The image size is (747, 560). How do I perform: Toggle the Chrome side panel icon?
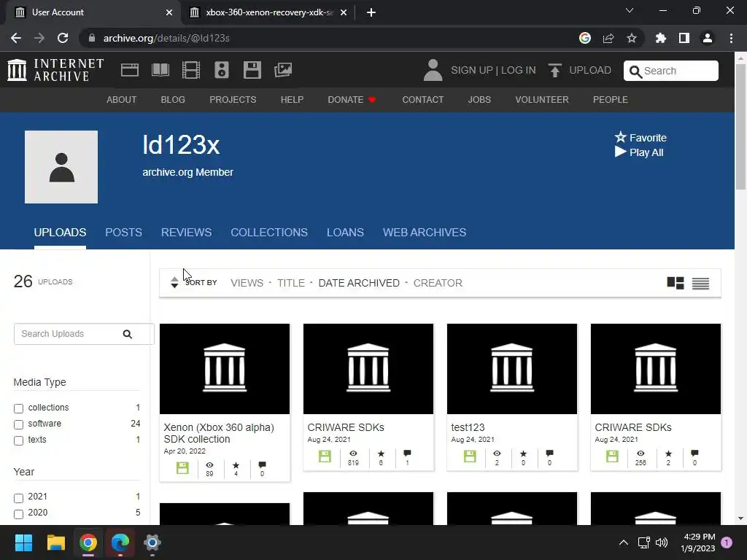684,38
